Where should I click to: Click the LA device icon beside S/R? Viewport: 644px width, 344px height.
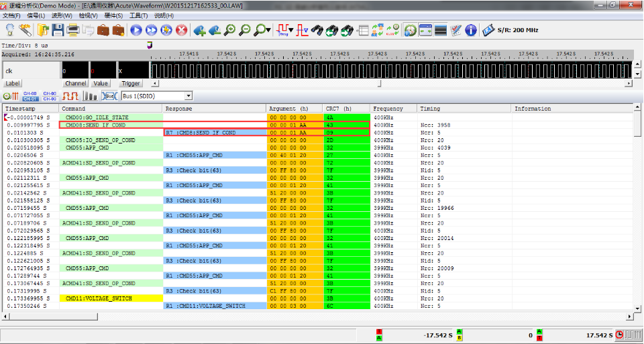coord(488,30)
